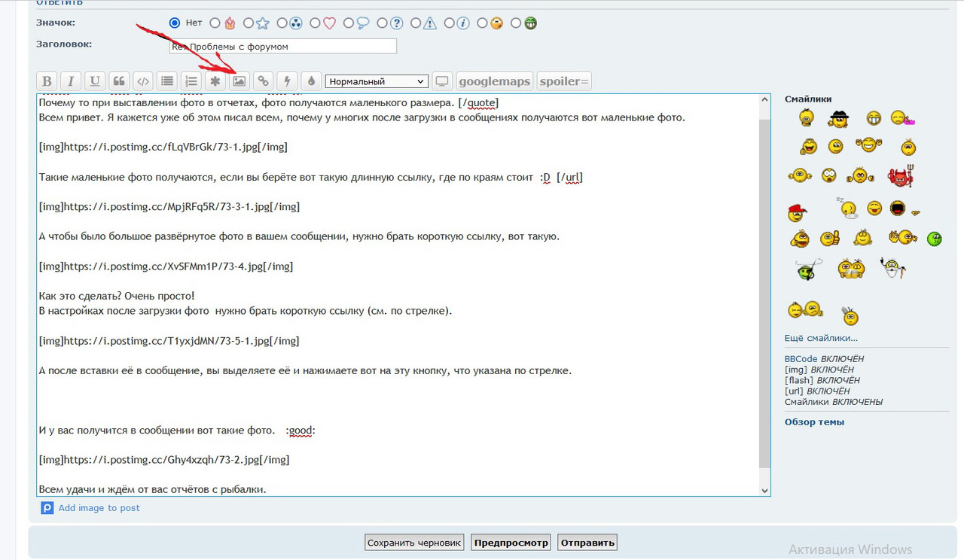The height and width of the screenshot is (560, 964).
Task: Open the 'BBCode' help link
Action: (801, 359)
